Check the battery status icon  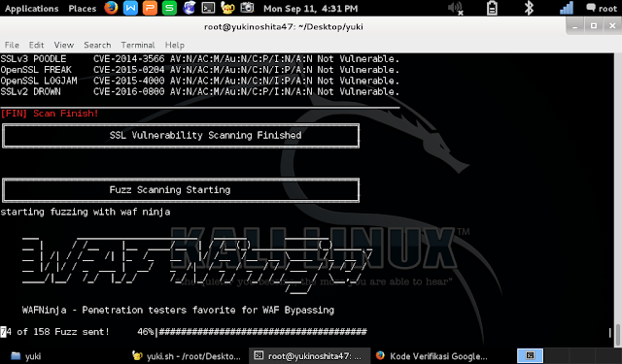click(492, 8)
